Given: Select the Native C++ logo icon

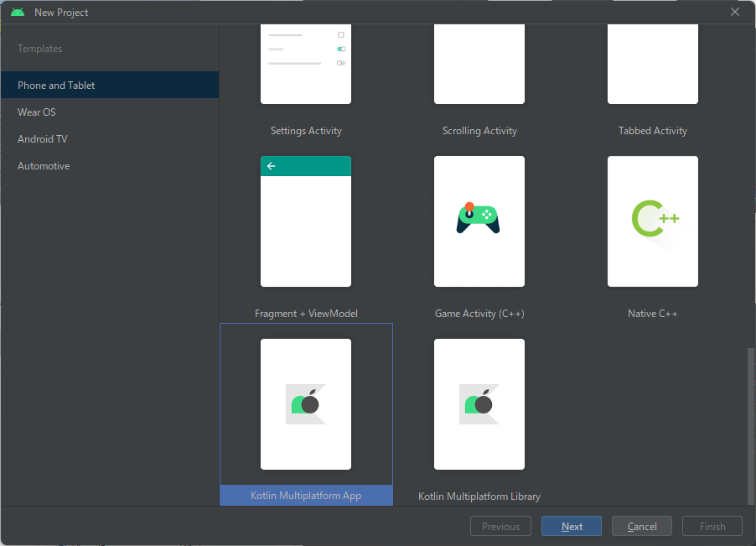Looking at the screenshot, I should click(x=653, y=221).
